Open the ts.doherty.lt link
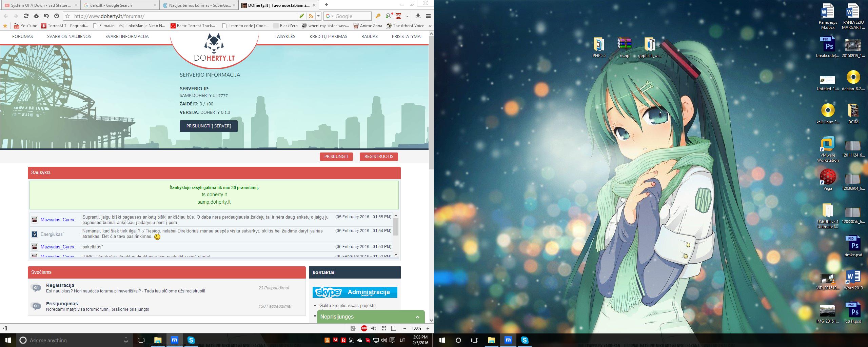The width and height of the screenshot is (868, 347). [x=214, y=195]
